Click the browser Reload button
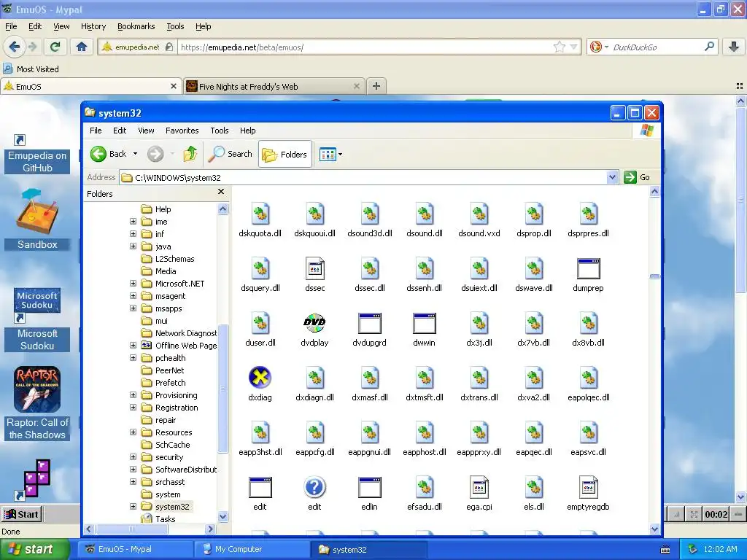The width and height of the screenshot is (747, 560). [55, 47]
